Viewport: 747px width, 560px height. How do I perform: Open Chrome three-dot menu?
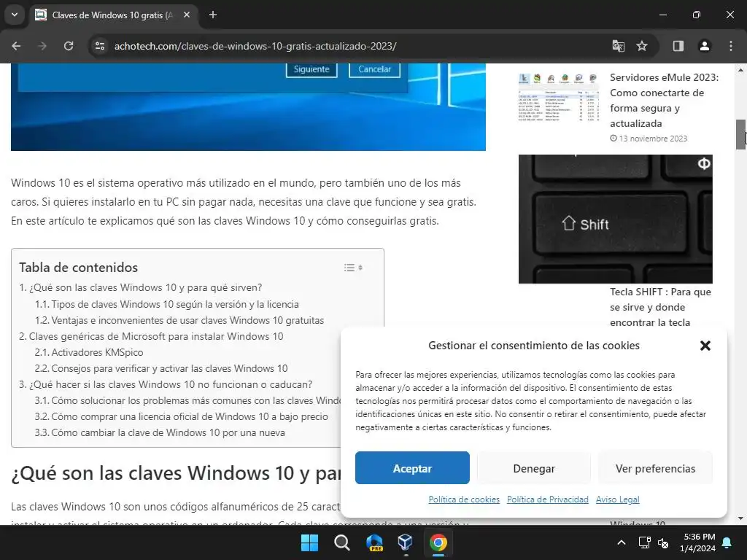[731, 46]
